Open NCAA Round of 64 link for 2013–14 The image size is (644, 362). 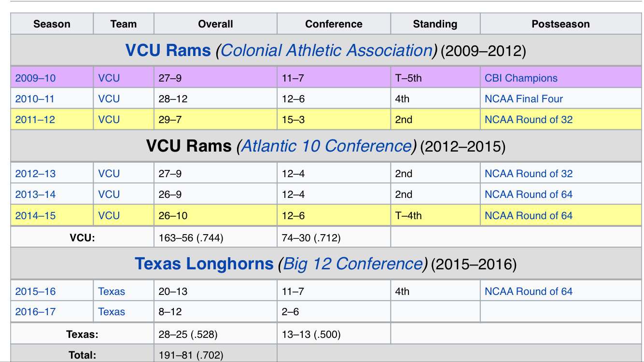point(529,195)
